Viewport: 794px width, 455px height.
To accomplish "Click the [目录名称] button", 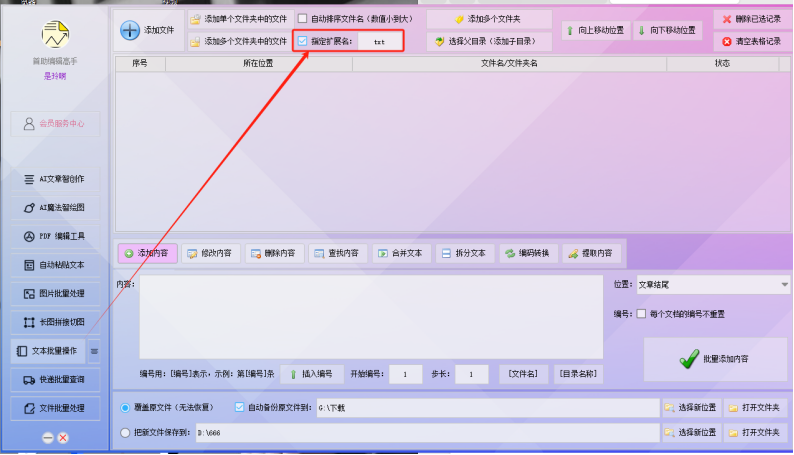I will [578, 375].
